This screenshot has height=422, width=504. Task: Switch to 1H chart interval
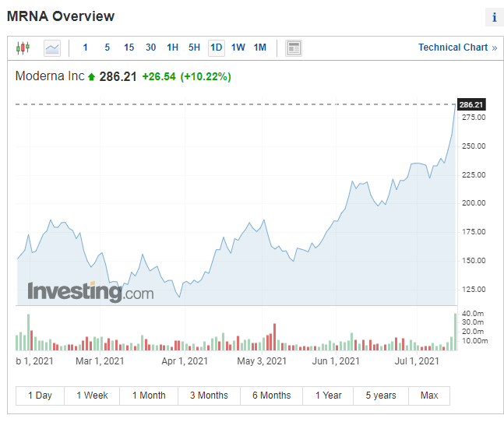172,47
